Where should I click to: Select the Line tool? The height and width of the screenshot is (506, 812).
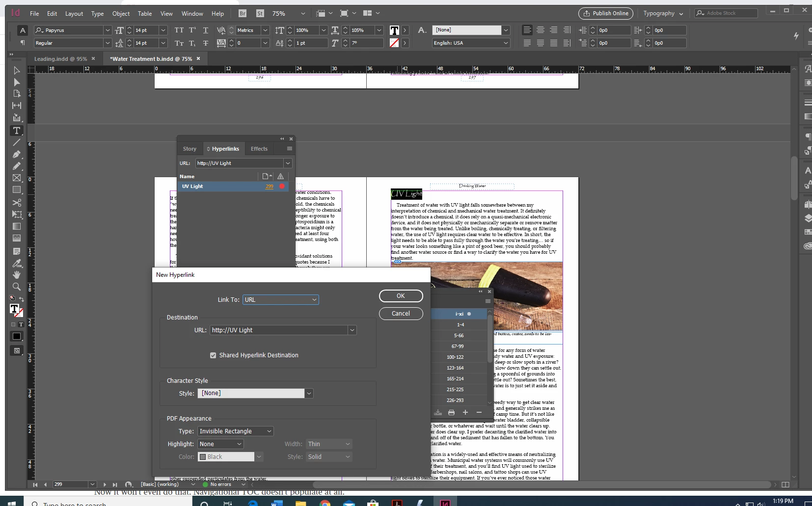[16, 142]
